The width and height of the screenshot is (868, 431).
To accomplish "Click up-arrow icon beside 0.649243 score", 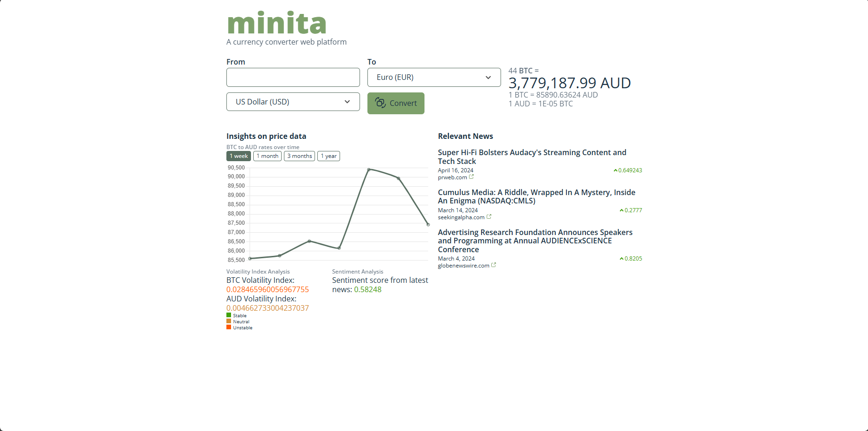I will [616, 170].
